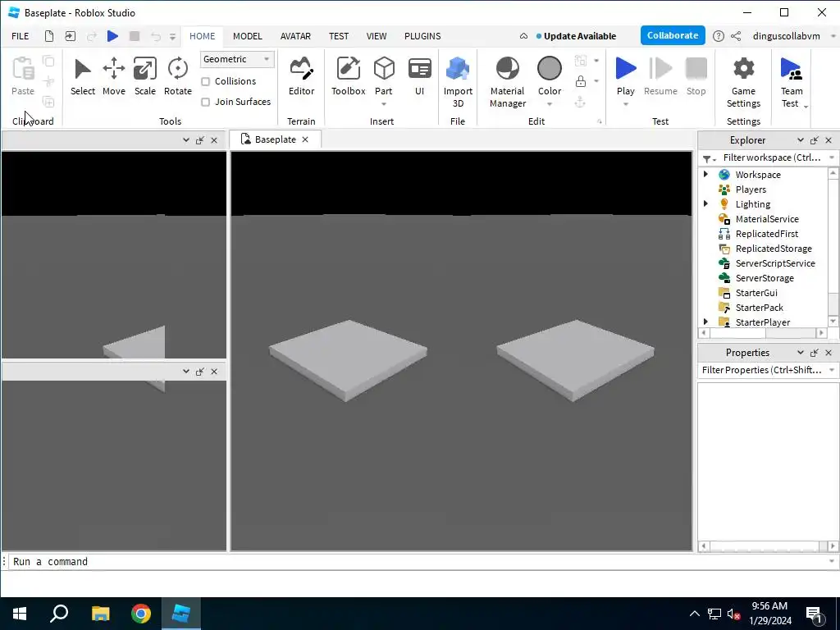Image resolution: width=840 pixels, height=630 pixels.
Task: Pick a color with the Color swatch
Action: 549,69
